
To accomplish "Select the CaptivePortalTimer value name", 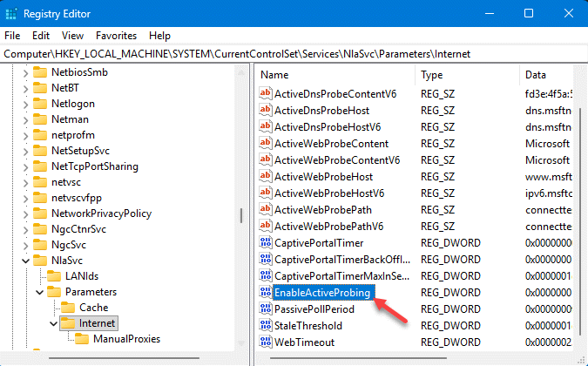I will (318, 243).
